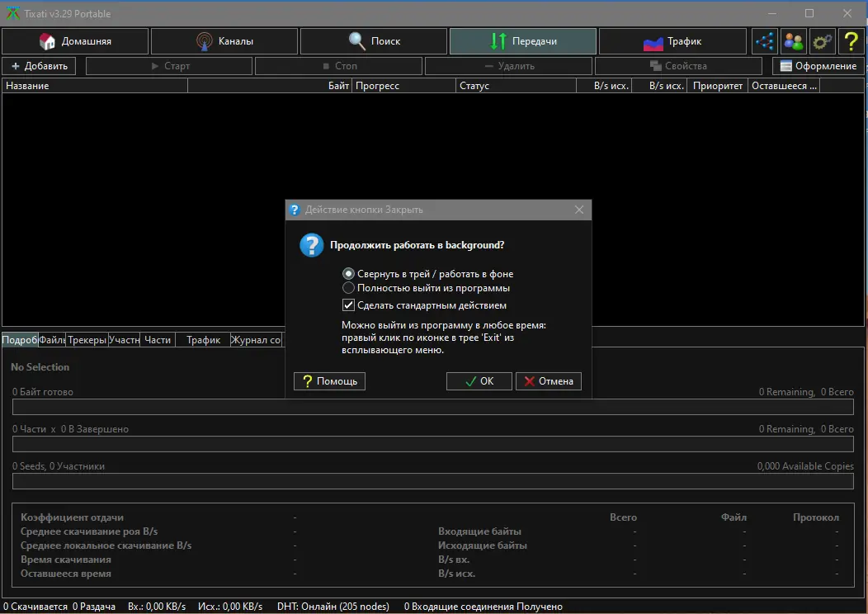Image resolution: width=868 pixels, height=614 pixels.
Task: Click the DHT network nodes icon
Action: click(x=765, y=41)
